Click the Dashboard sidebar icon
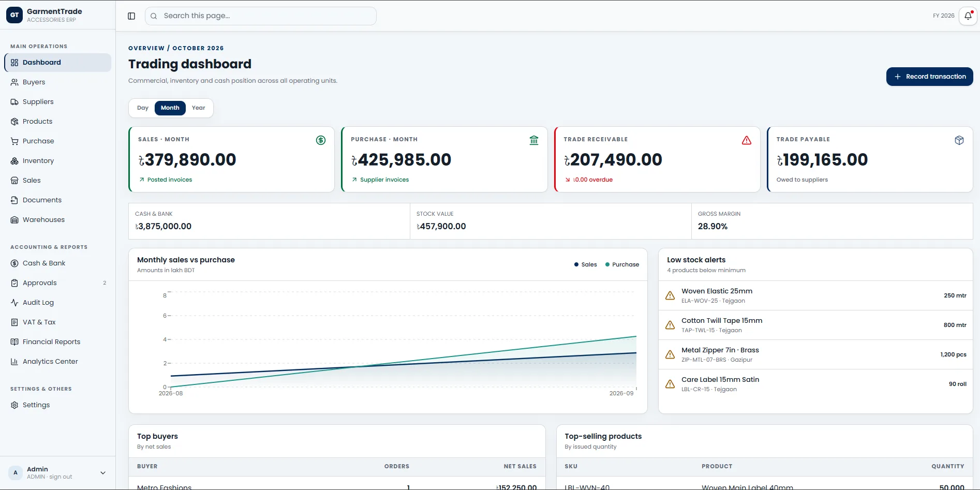980x490 pixels. pos(14,63)
